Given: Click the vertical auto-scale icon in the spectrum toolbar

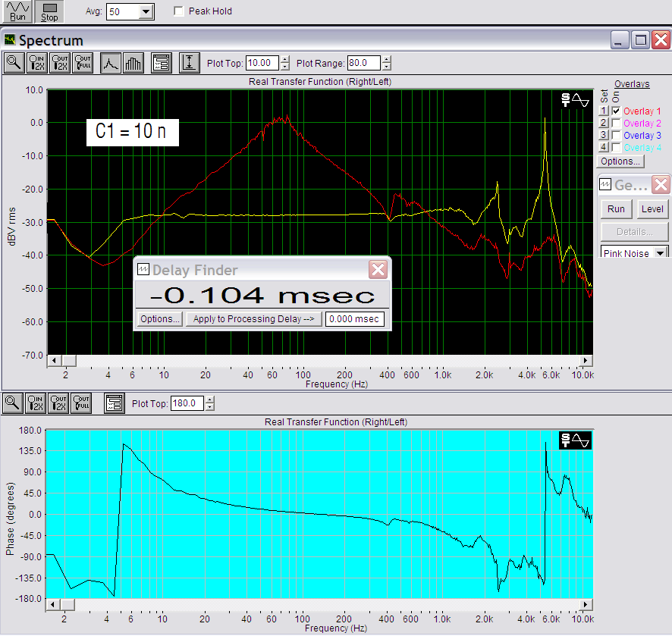Looking at the screenshot, I should coord(189,63).
